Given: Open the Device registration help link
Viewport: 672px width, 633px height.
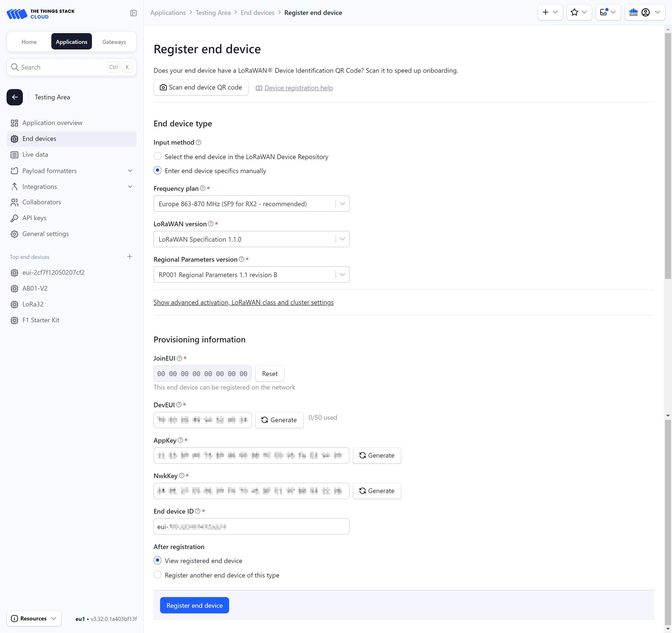Looking at the screenshot, I should tap(298, 87).
